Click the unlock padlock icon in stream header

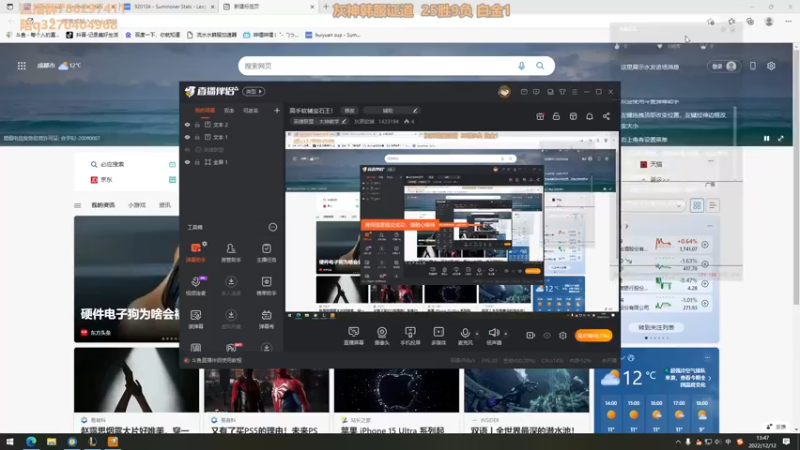click(x=556, y=116)
